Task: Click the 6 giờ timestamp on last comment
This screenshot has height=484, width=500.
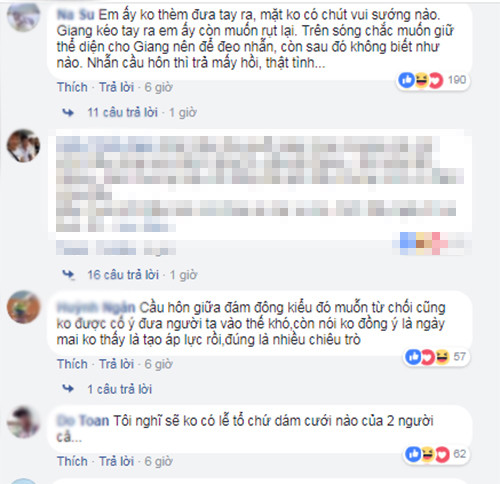Action: 158,461
